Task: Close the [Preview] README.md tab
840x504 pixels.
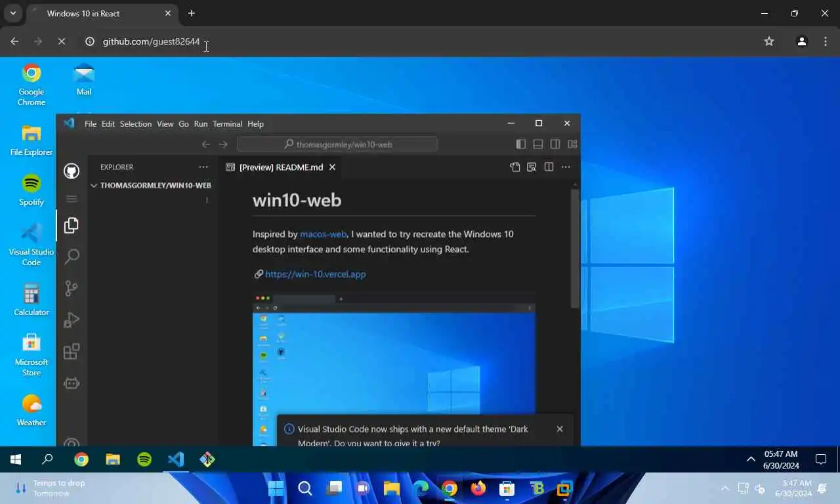Action: (x=332, y=167)
